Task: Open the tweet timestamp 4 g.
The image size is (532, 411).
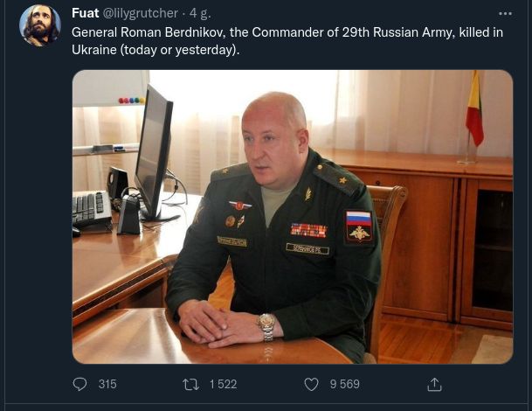Action: (200, 14)
